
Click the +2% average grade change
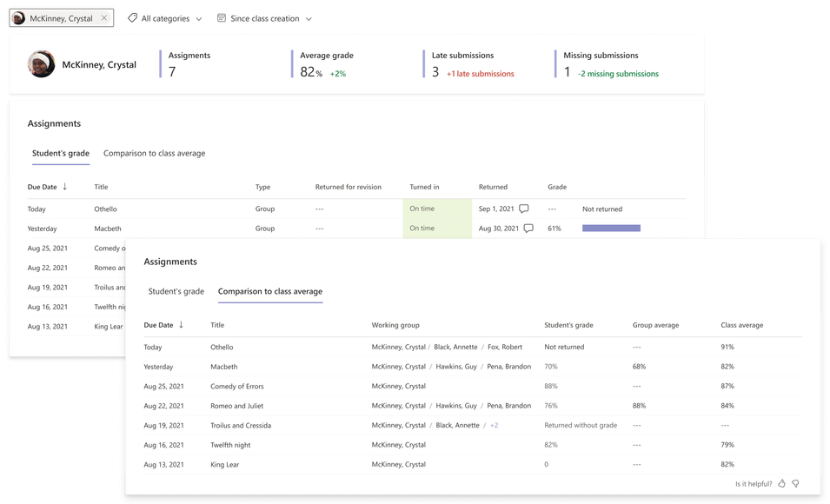click(338, 74)
